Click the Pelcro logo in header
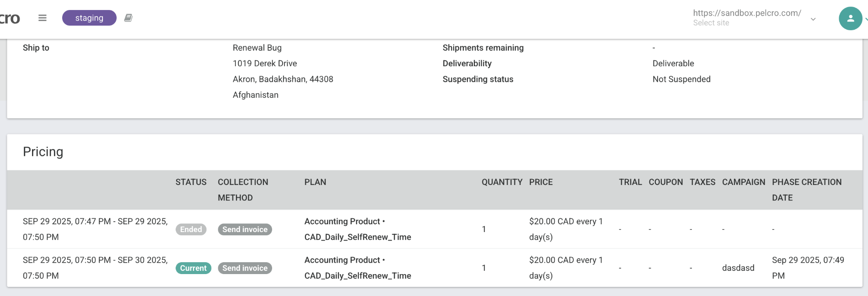 [x=10, y=18]
